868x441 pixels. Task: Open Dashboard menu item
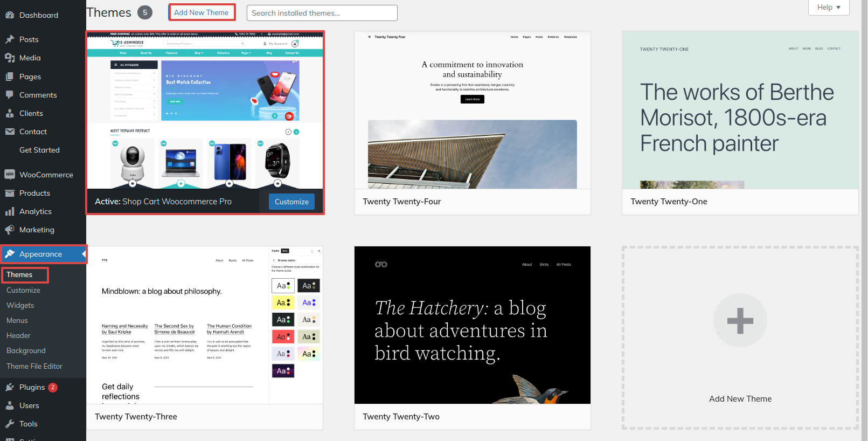(43, 15)
